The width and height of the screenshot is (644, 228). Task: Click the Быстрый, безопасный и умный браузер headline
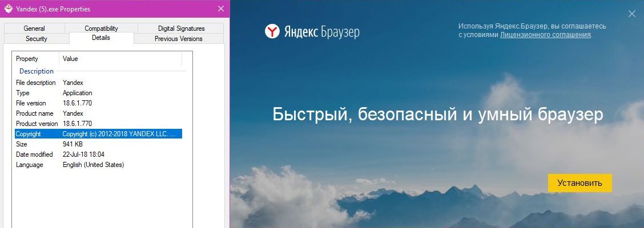pos(438,115)
